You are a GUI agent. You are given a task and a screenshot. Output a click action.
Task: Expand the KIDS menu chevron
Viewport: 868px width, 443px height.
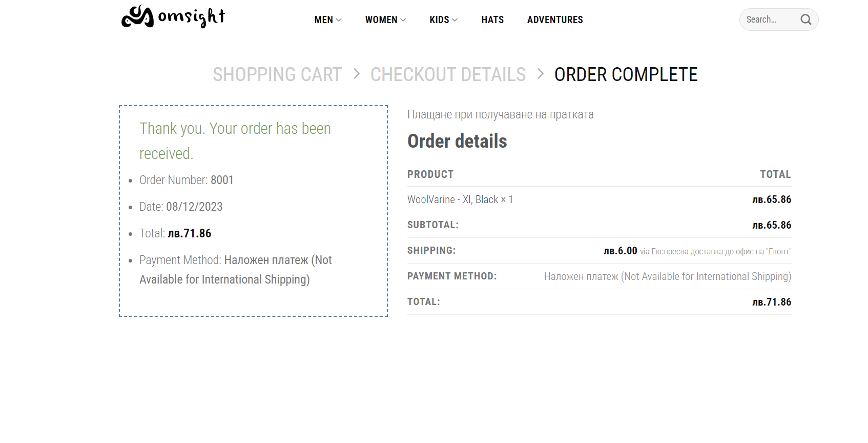pos(455,20)
